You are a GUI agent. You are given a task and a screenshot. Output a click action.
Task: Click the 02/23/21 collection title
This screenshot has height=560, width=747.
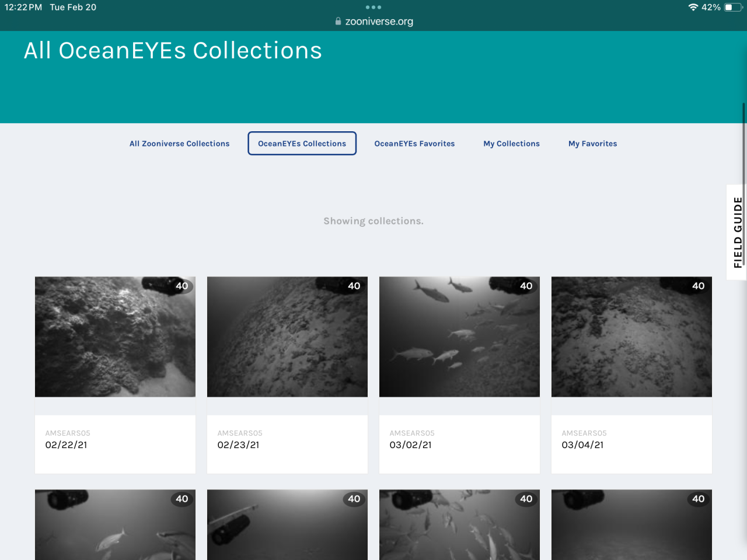[239, 445]
